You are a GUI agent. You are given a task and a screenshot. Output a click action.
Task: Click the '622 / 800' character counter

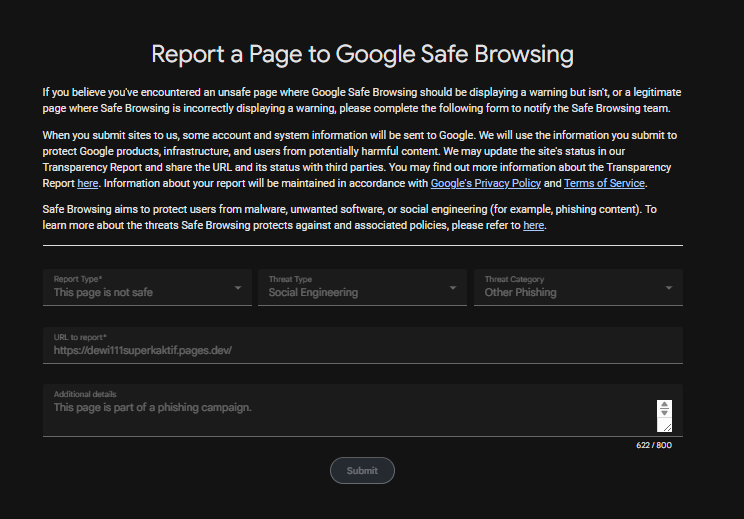pos(654,445)
